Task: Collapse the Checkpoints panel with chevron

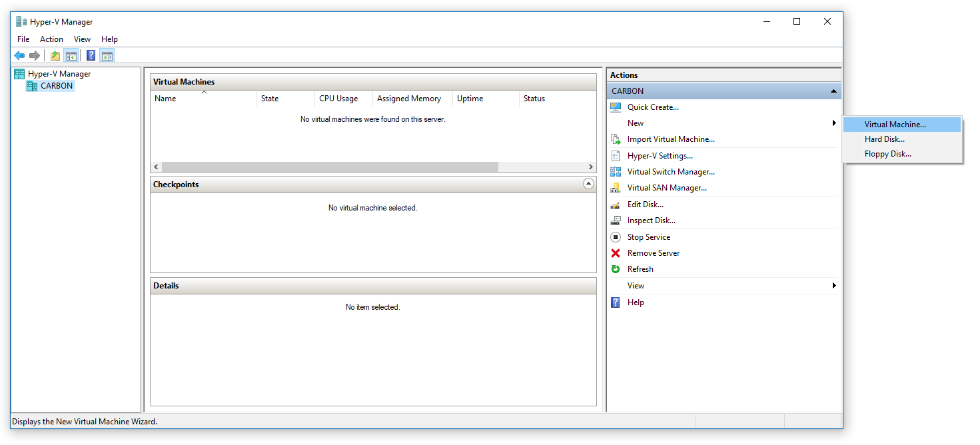Action: point(588,184)
